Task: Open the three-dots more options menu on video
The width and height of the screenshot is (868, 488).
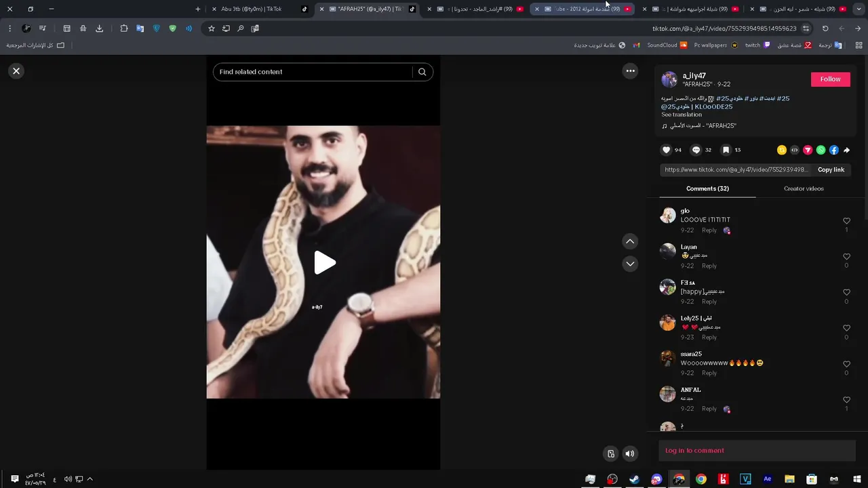Action: point(630,71)
